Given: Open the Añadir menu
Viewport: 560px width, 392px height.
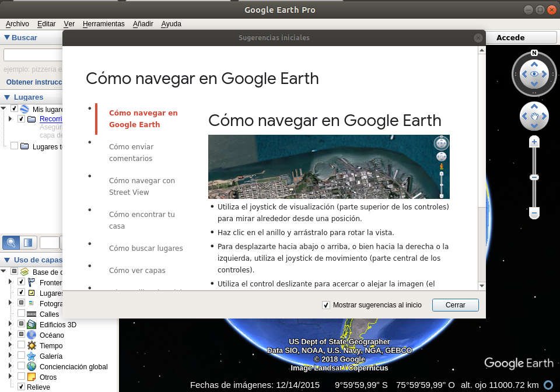Looking at the screenshot, I should click(x=143, y=24).
